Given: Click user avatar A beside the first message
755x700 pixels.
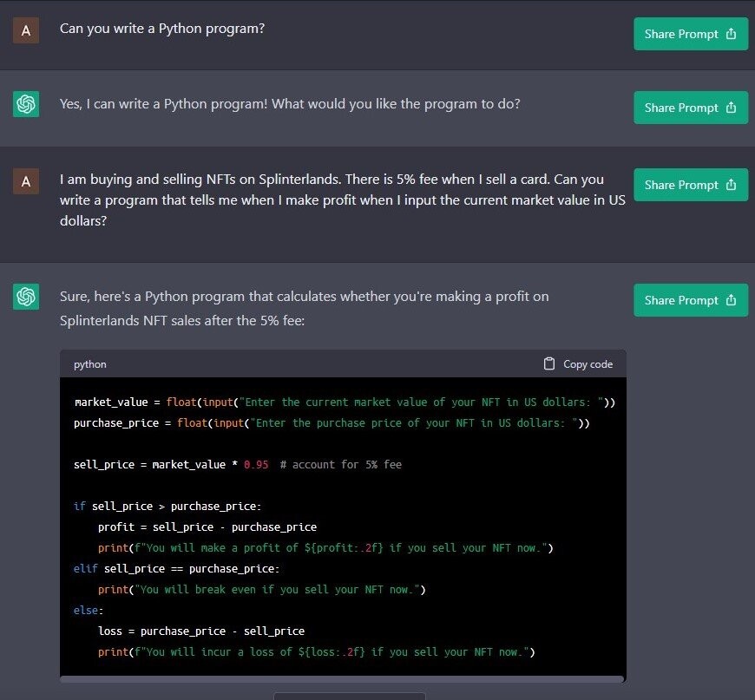Looking at the screenshot, I should click(x=26, y=30).
